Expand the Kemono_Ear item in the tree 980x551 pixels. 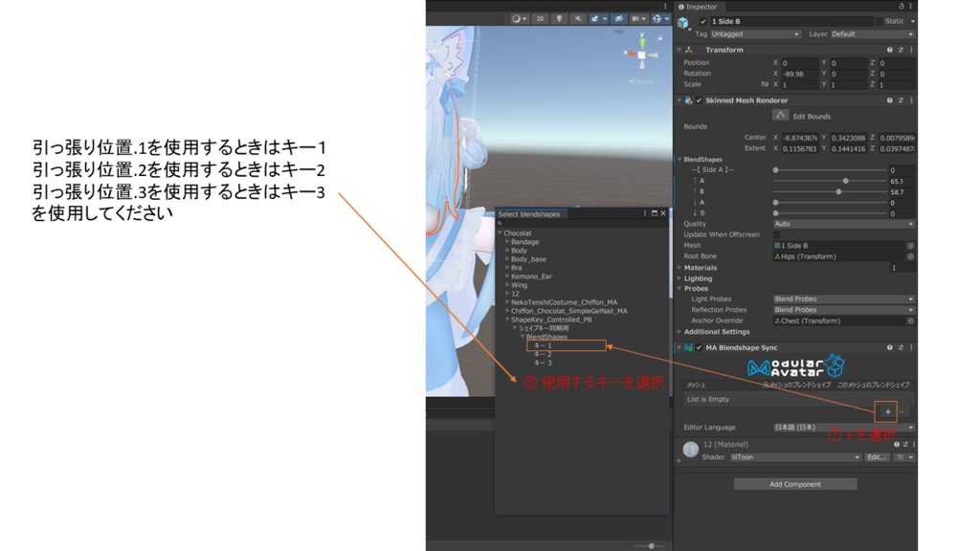tap(507, 276)
